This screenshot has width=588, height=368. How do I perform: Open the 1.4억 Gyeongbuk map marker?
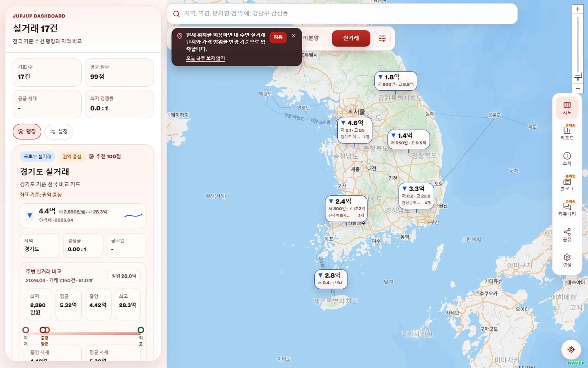(409, 139)
